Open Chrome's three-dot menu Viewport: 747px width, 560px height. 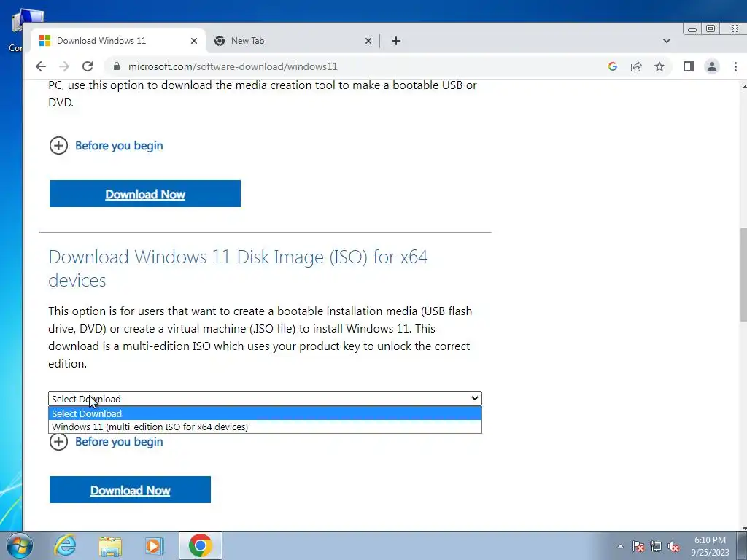[x=735, y=66]
